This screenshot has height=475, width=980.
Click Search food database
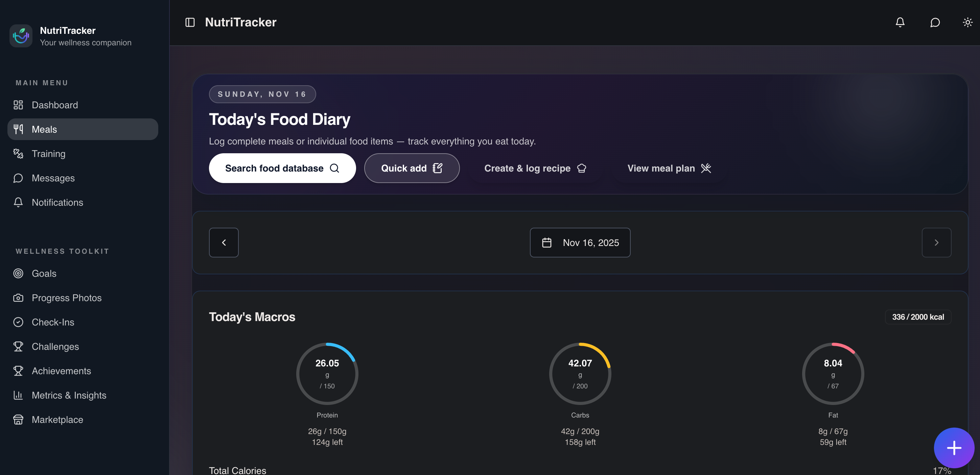(282, 168)
